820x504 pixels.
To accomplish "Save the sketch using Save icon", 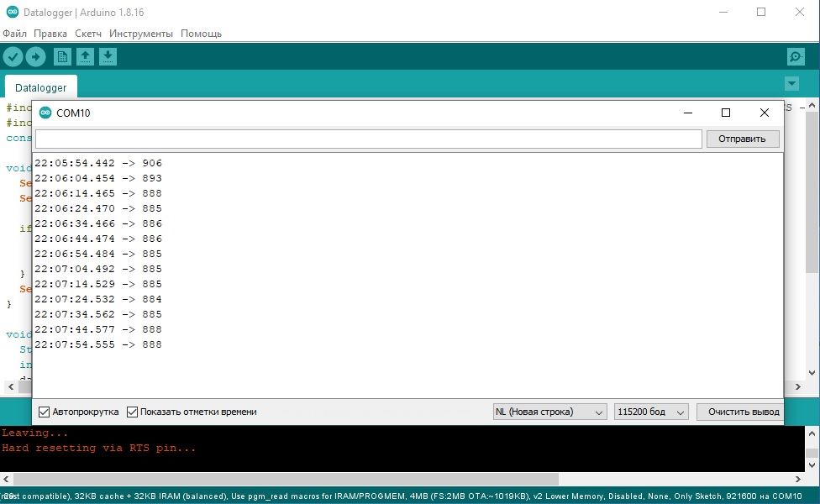I will point(108,56).
